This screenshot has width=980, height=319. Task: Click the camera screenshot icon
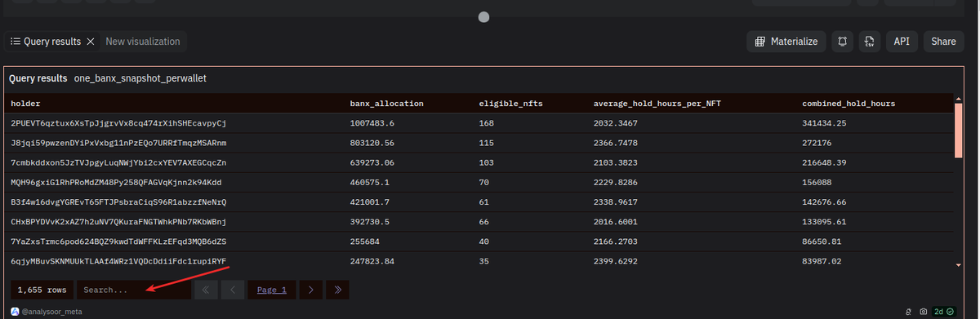coord(923,312)
